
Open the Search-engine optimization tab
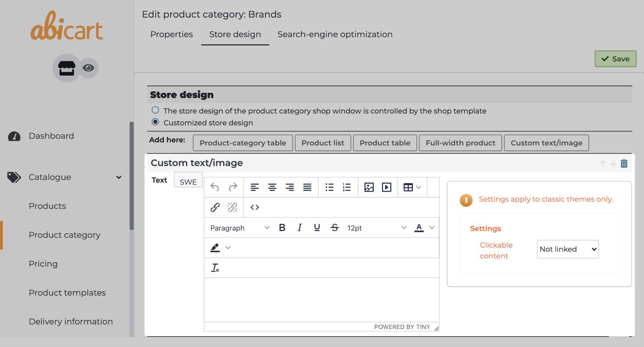click(x=335, y=34)
